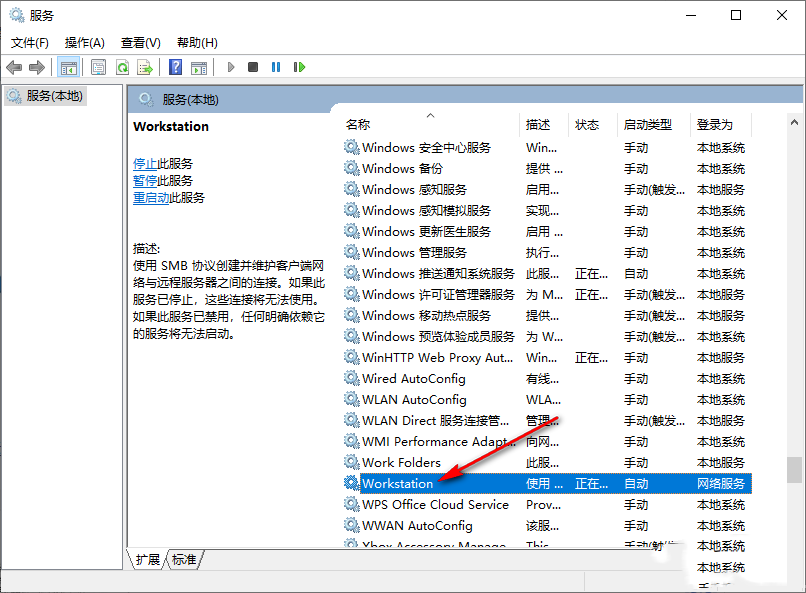This screenshot has height=593, width=806.
Task: Click the Back navigation arrow
Action: tap(14, 67)
